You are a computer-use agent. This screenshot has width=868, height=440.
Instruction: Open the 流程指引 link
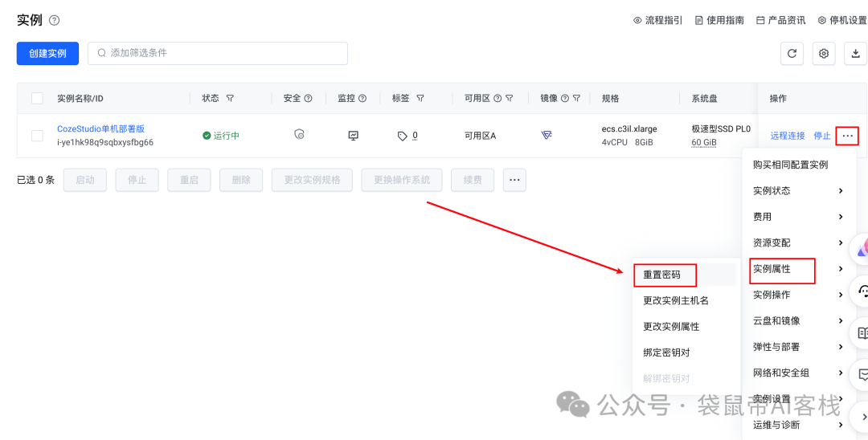pyautogui.click(x=657, y=20)
